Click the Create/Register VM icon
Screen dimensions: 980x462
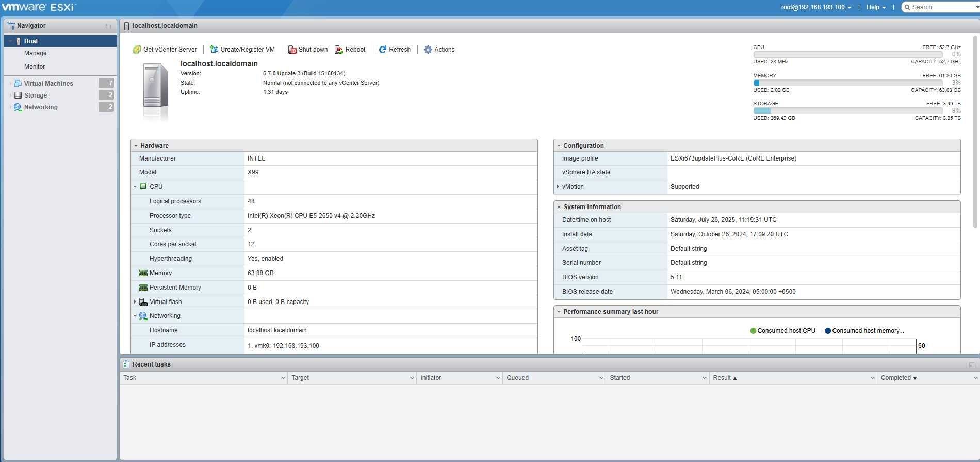click(214, 50)
